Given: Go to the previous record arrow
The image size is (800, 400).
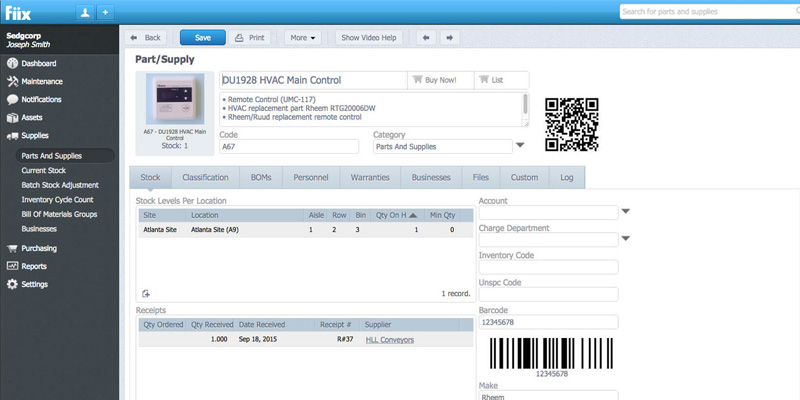Looking at the screenshot, I should 427,37.
